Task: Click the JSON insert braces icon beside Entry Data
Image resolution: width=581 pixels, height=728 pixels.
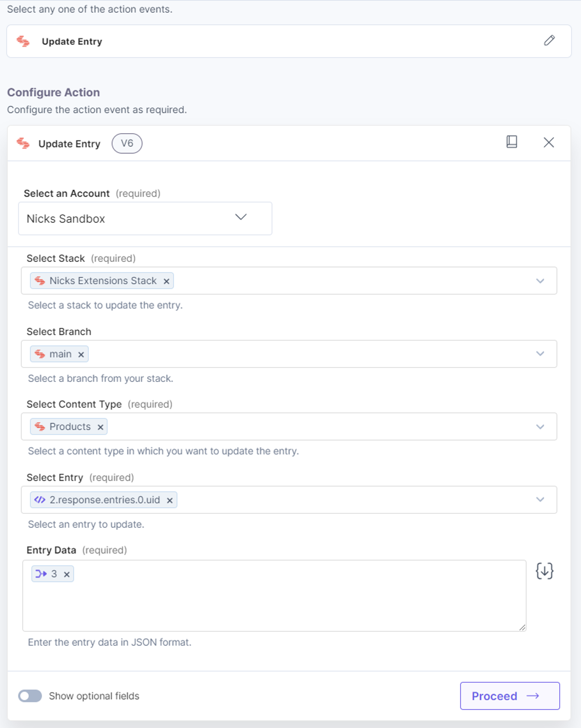Action: pos(545,571)
